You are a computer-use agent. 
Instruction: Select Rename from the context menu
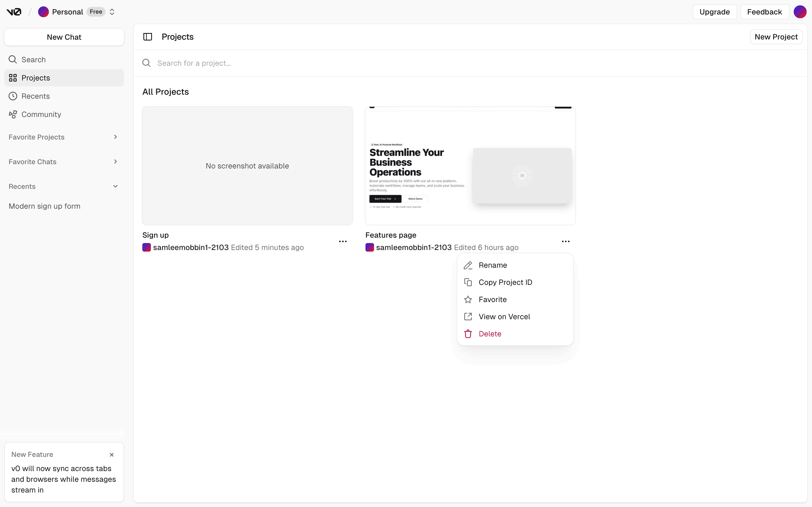(x=492, y=265)
